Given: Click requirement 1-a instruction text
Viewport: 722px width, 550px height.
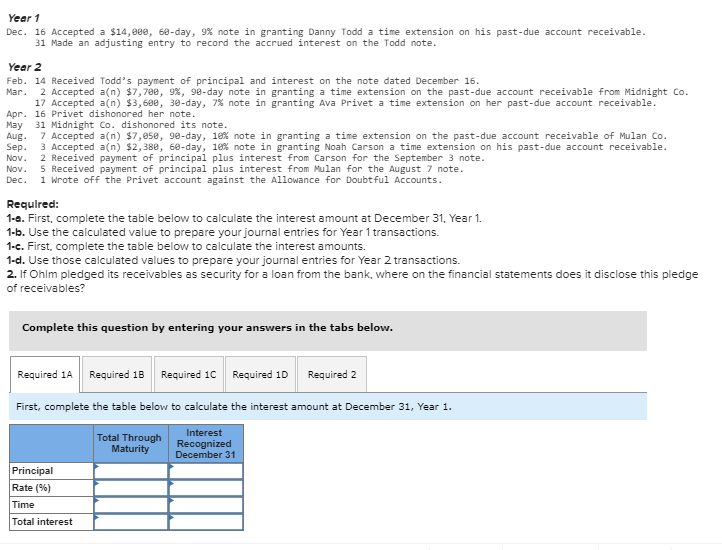Looking at the screenshot, I should click(244, 218).
